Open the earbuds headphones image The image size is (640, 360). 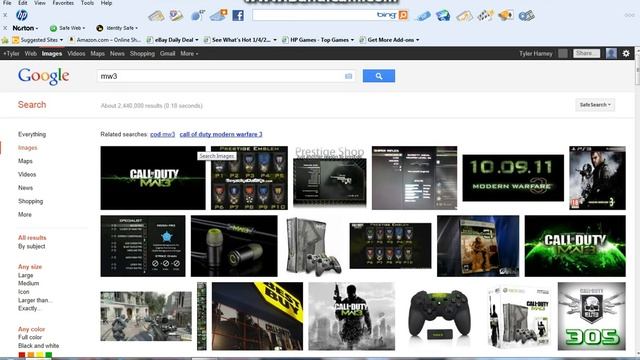tap(234, 246)
